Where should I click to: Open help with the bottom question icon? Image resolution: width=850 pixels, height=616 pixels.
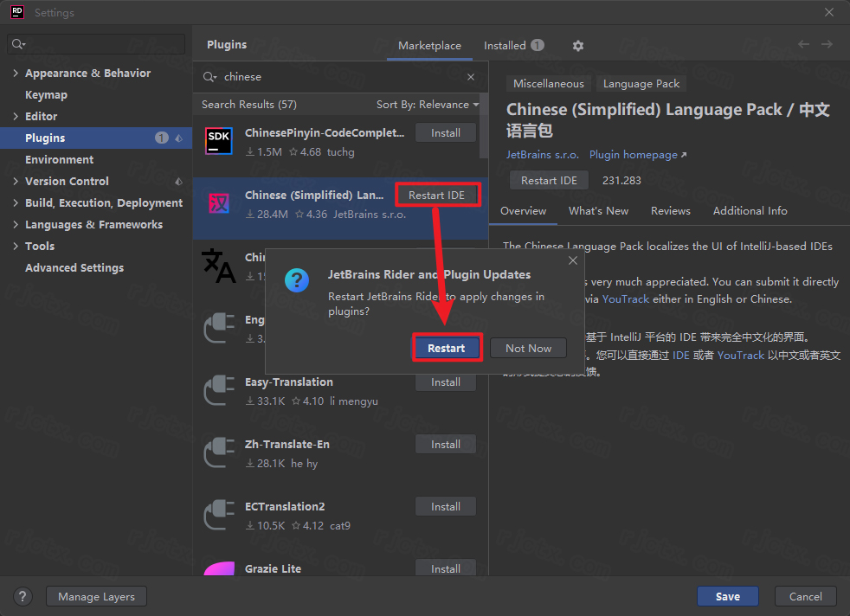coord(23,596)
